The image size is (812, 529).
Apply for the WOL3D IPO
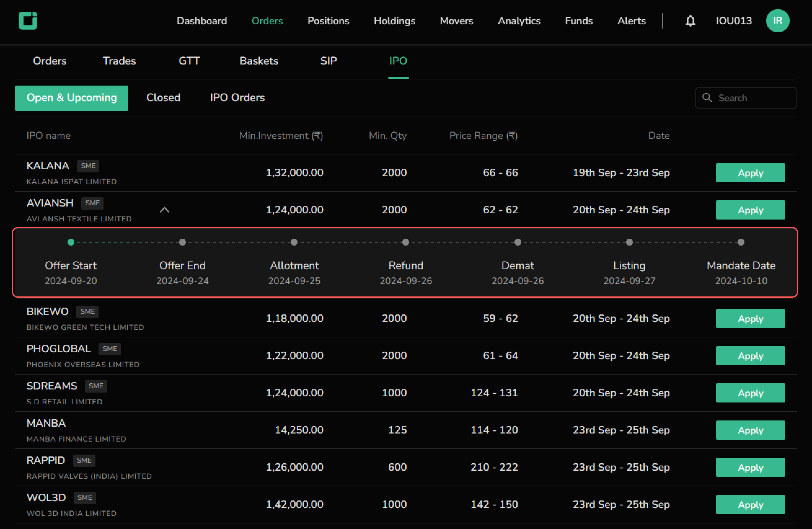click(750, 505)
